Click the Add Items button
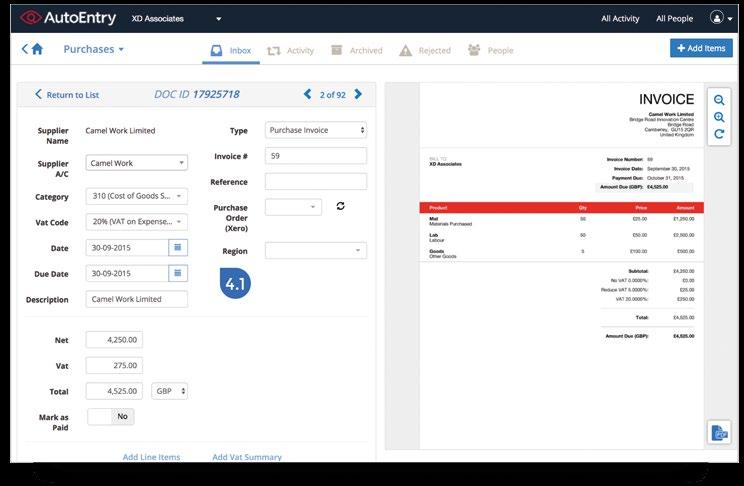The width and height of the screenshot is (744, 486). coord(701,48)
